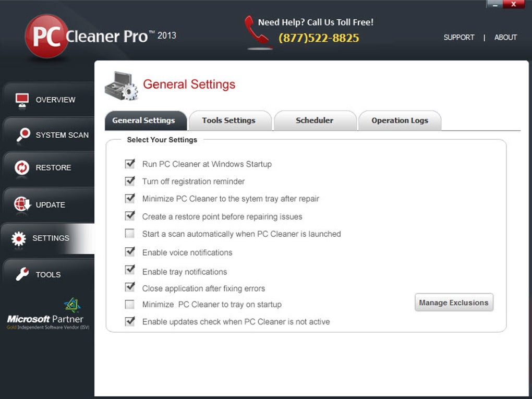
Task: Click the 'Need Help? Call Us Toll Free!' text
Action: 316,22
